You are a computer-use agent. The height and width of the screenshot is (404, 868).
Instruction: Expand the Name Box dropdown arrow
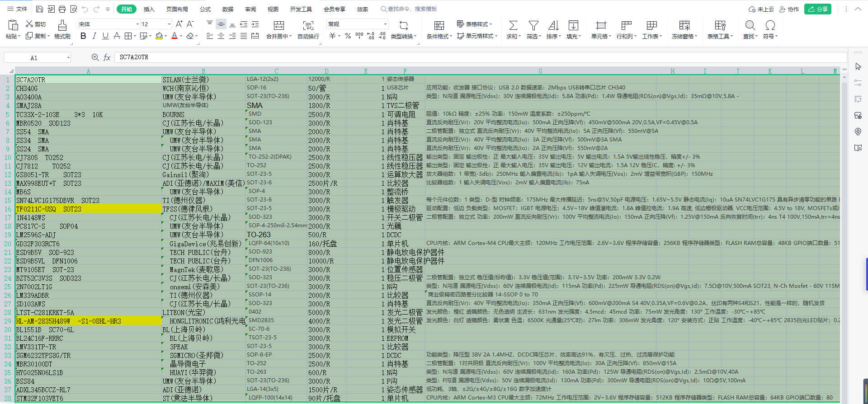tap(68, 57)
